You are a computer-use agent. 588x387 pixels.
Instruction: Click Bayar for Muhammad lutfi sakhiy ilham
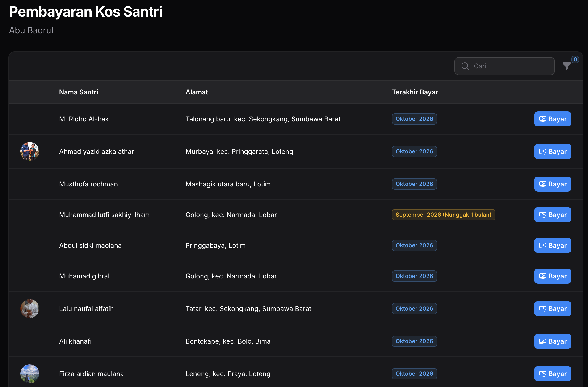pyautogui.click(x=552, y=215)
